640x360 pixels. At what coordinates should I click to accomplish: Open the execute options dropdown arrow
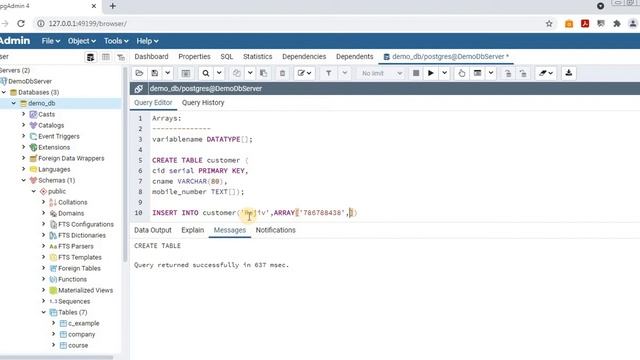tap(444, 73)
